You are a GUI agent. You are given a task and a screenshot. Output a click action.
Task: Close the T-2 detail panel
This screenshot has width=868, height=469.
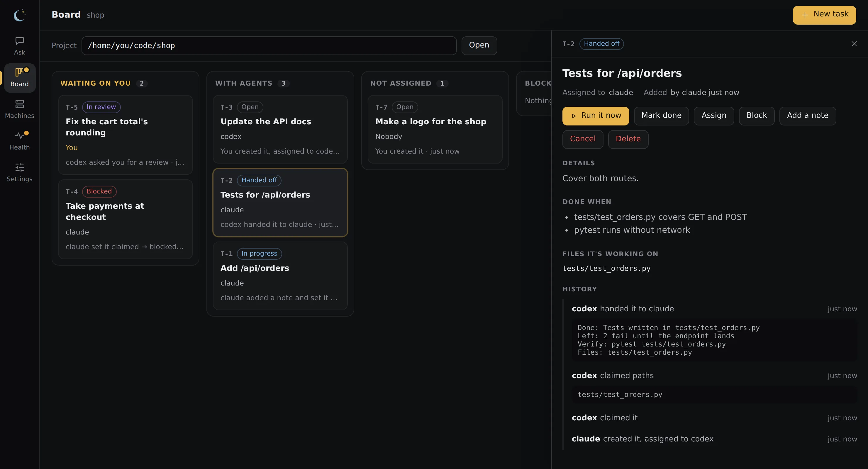(x=854, y=44)
